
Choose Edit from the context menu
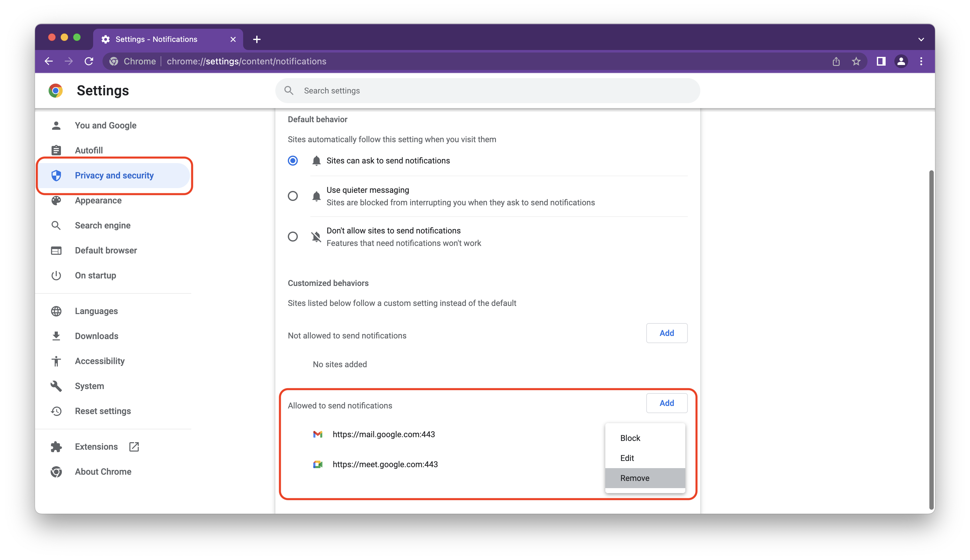point(645,458)
